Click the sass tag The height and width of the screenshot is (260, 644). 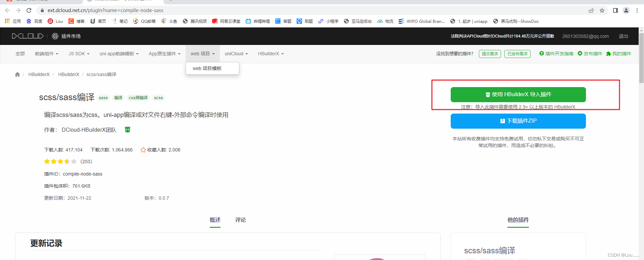tap(103, 98)
